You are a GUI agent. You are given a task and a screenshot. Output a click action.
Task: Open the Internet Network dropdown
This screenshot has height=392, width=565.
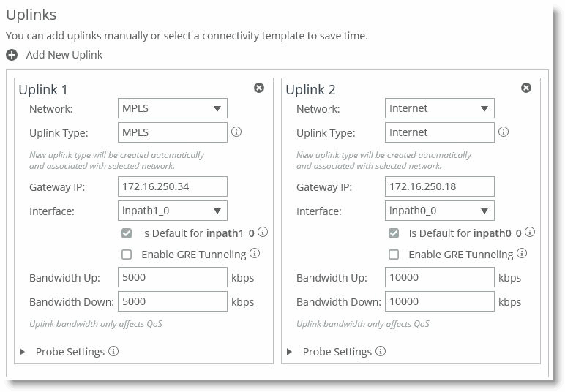pyautogui.click(x=440, y=108)
